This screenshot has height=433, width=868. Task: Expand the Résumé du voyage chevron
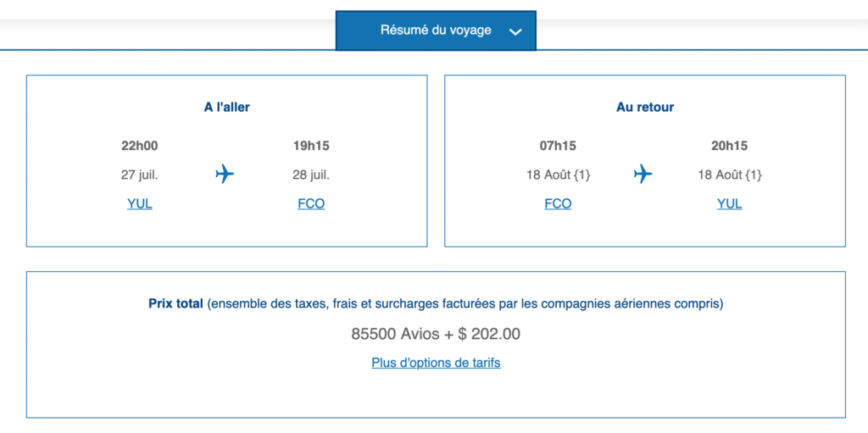coord(515,31)
